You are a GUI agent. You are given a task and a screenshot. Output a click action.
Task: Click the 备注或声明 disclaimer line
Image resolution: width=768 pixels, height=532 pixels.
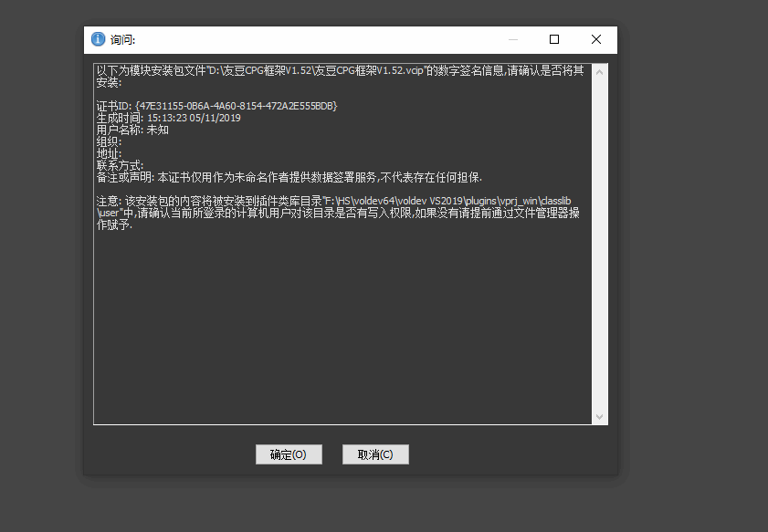click(x=289, y=177)
